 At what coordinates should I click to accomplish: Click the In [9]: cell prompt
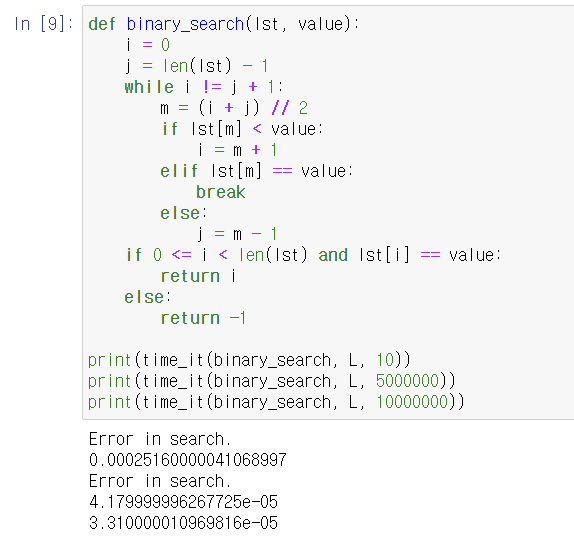click(x=44, y=24)
